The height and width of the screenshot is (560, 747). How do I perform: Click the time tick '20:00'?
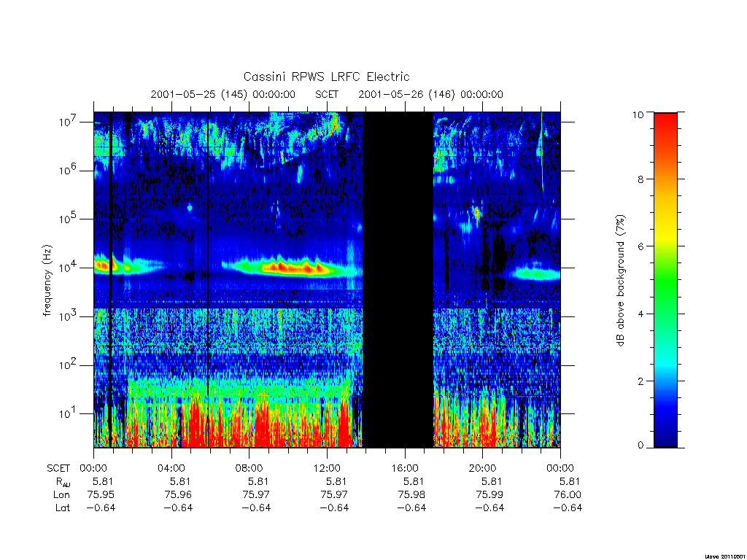[x=482, y=468]
